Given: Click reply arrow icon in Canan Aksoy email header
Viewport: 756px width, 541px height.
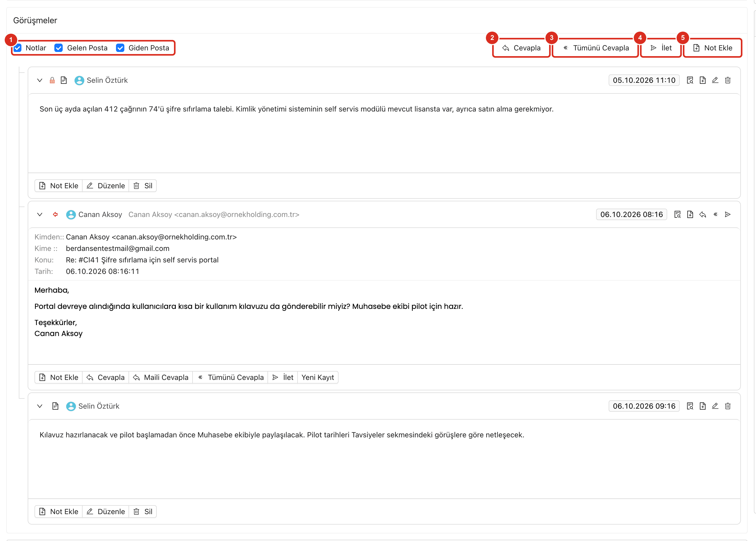Looking at the screenshot, I should (x=703, y=215).
